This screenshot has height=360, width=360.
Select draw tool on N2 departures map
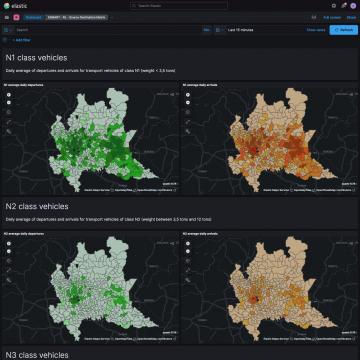[9, 280]
